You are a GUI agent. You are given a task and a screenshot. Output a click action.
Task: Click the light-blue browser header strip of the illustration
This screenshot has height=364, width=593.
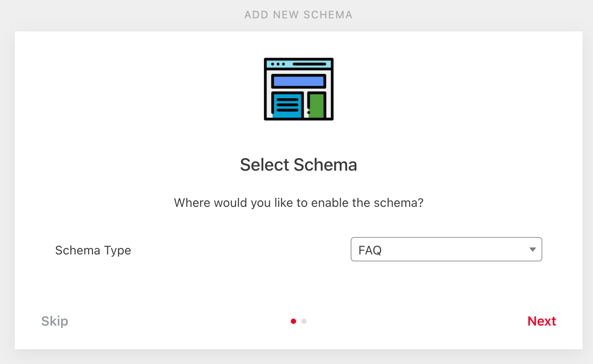point(299,64)
